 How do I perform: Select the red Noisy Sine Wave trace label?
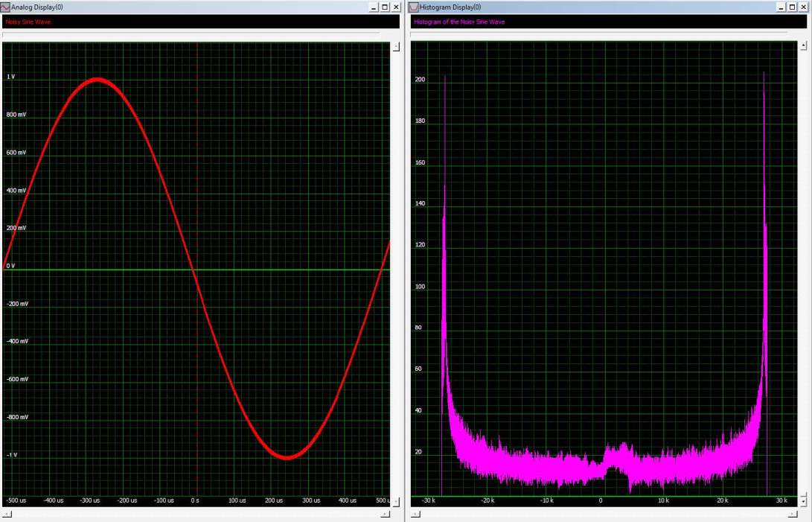(x=28, y=22)
